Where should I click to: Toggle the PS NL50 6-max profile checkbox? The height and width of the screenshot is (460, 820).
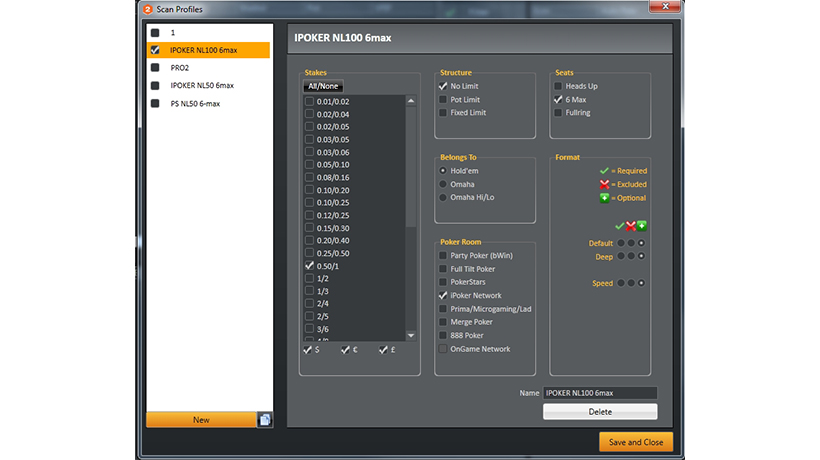(x=155, y=104)
